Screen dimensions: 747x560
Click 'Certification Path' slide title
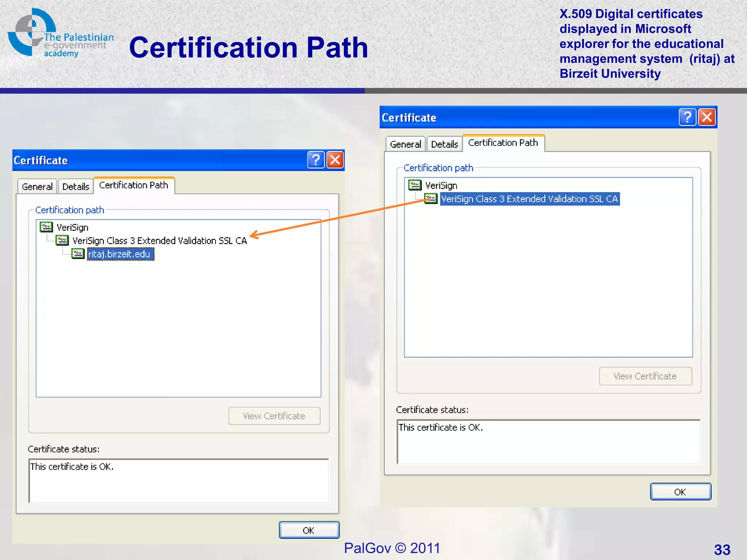click(248, 47)
